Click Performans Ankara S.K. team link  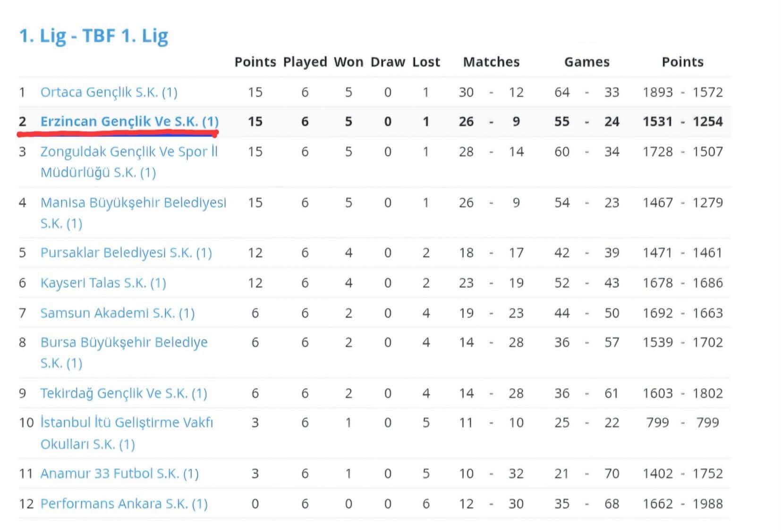(x=124, y=504)
